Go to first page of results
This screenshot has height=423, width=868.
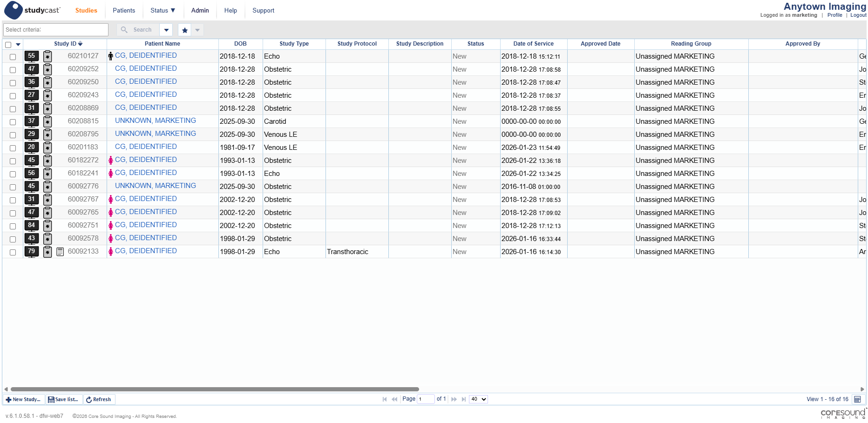pyautogui.click(x=385, y=399)
